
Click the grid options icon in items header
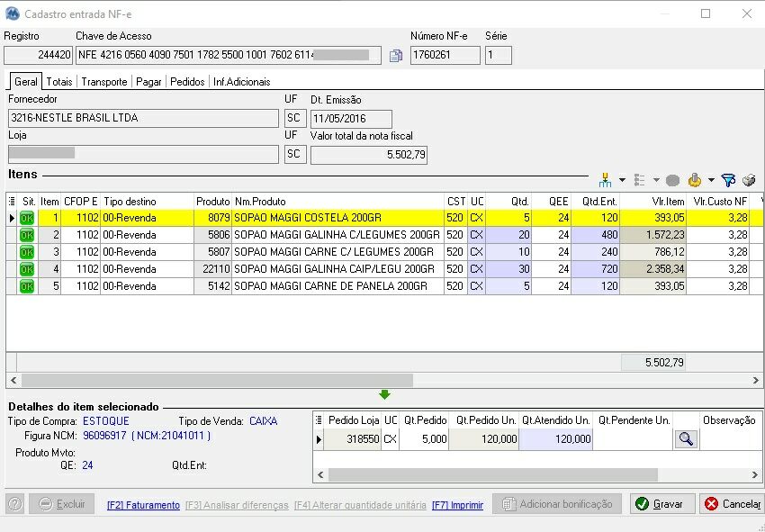(x=12, y=201)
